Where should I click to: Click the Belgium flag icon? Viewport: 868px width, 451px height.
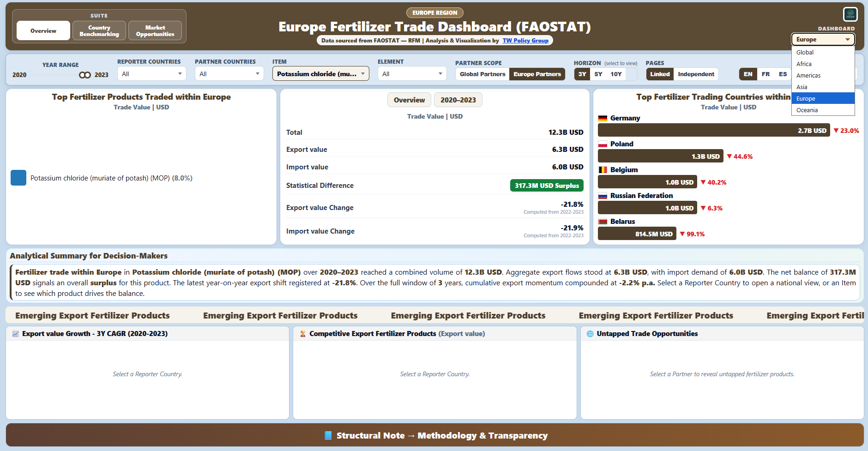point(603,170)
